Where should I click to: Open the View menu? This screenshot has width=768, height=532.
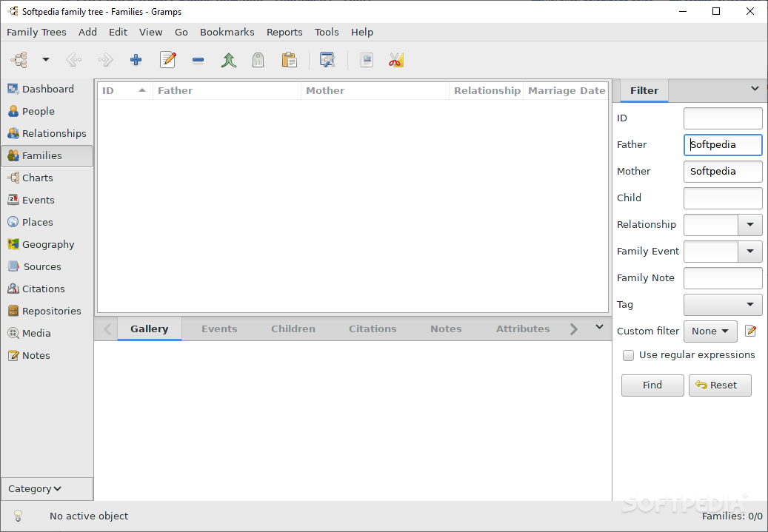click(150, 33)
